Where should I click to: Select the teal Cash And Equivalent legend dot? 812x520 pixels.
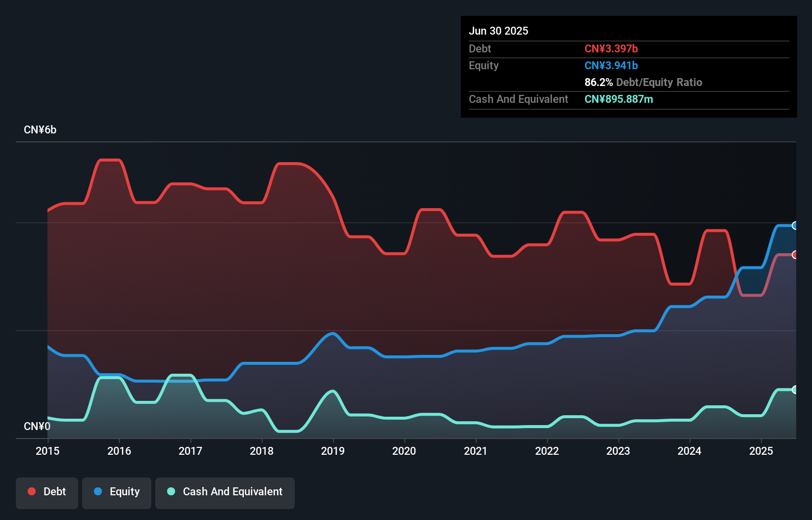tap(171, 491)
